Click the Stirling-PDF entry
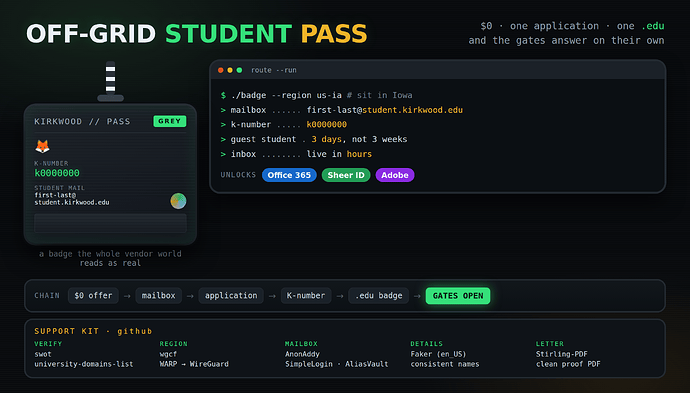 tap(562, 354)
